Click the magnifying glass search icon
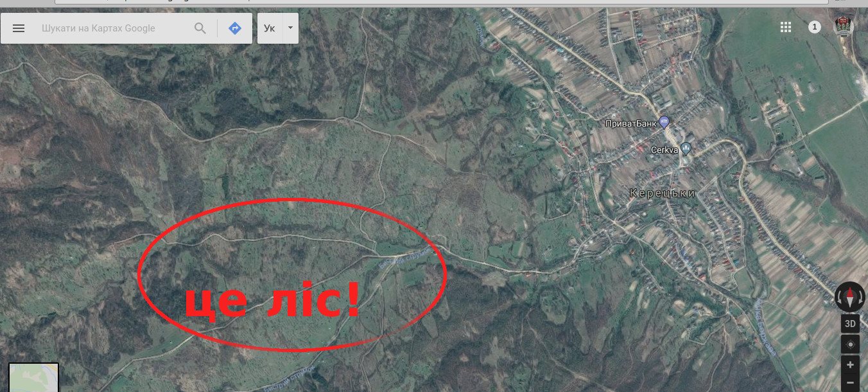 click(200, 28)
